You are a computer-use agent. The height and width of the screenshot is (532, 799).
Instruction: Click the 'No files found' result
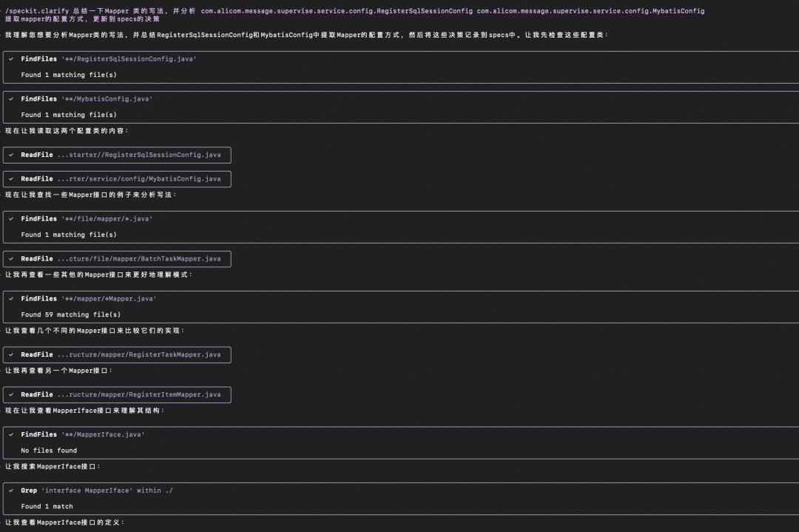[49, 451]
